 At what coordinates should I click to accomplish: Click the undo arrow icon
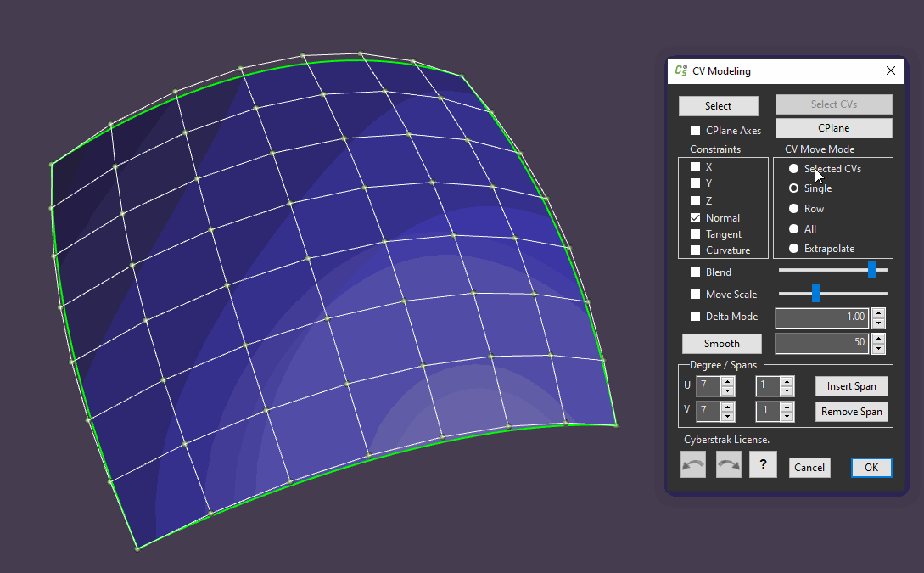693,464
